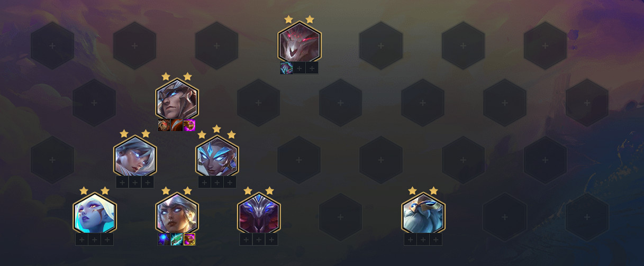Select the helmeted warrior champion portrait
This screenshot has height=266, width=644.
177,99
